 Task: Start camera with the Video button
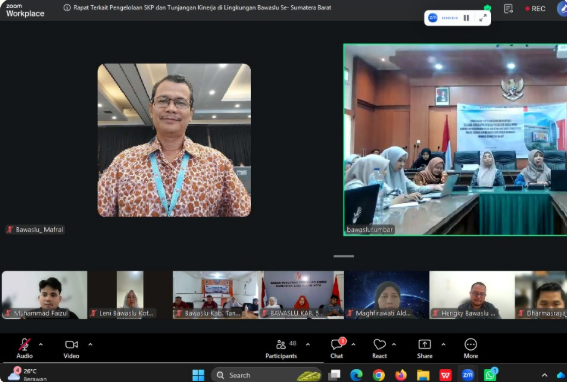[x=71, y=348]
